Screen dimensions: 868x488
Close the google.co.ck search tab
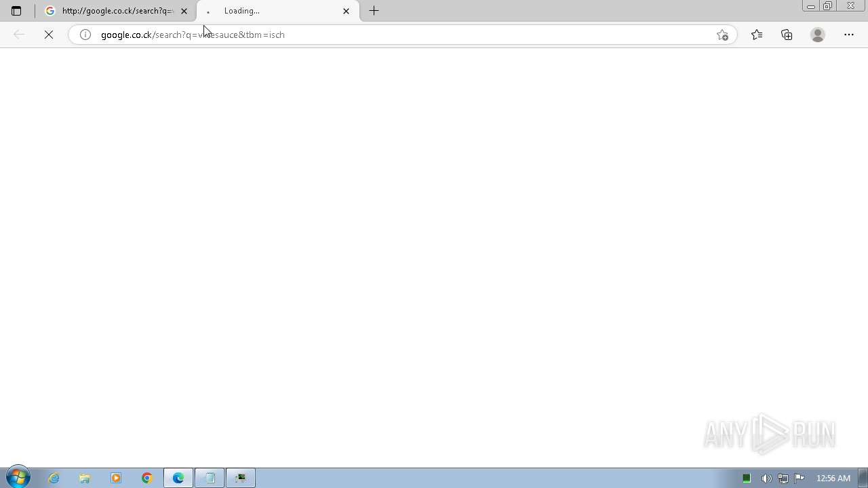click(x=184, y=11)
